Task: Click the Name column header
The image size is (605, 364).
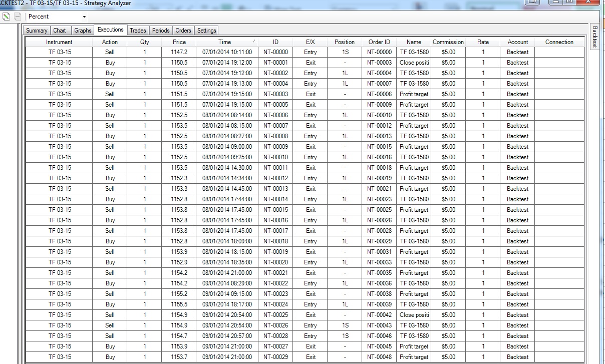Action: 414,42
